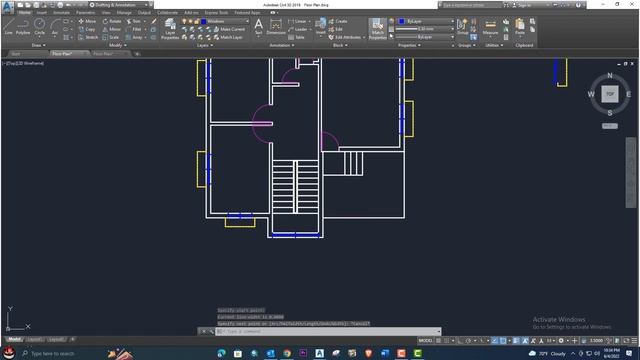The image size is (640, 360).
Task: Open the ByLayer object color dropdown
Action: coord(426,21)
